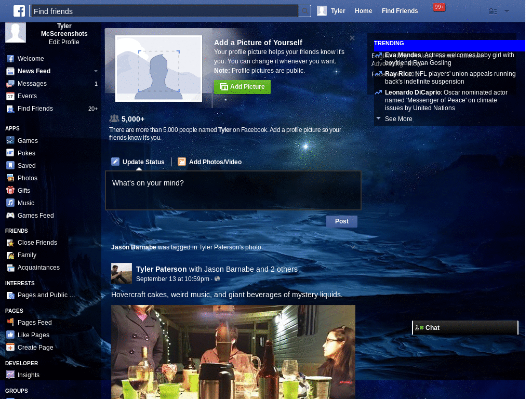Image resolution: width=532 pixels, height=399 pixels.
Task: Click the profile picture placeholder in sidebar
Action: [16, 32]
